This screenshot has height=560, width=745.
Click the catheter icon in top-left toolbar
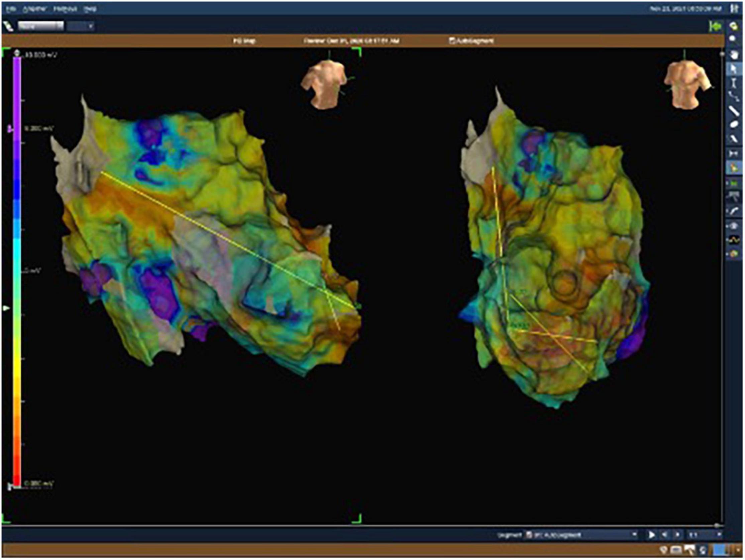[9, 26]
